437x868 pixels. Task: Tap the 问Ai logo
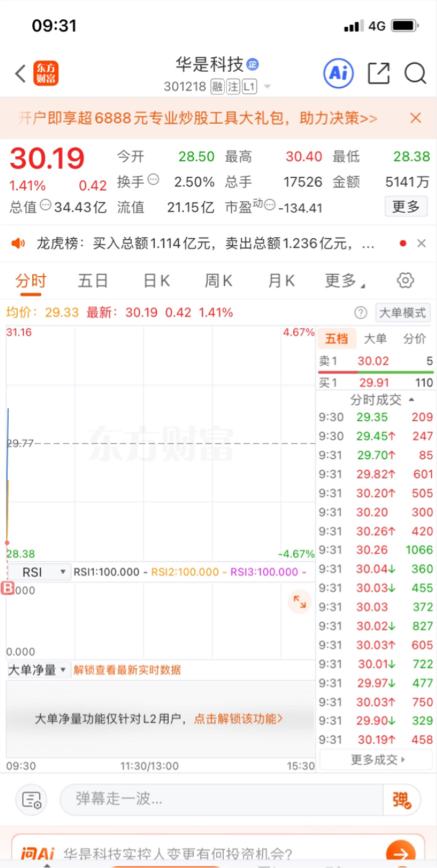tap(38, 854)
